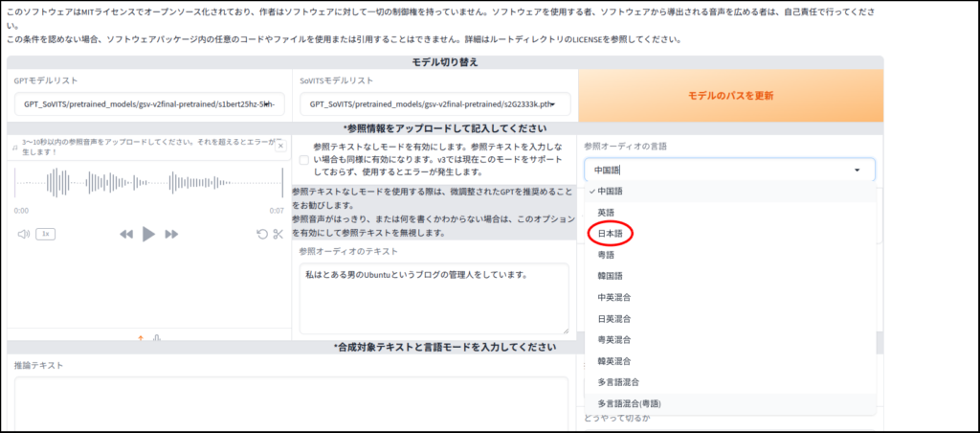This screenshot has width=980, height=433.
Task: Remove the uploaded reference audio with X
Action: [279, 146]
